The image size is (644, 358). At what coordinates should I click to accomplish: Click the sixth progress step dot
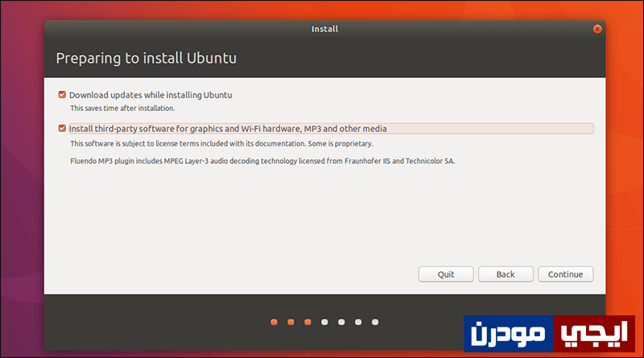pyautogui.click(x=358, y=323)
